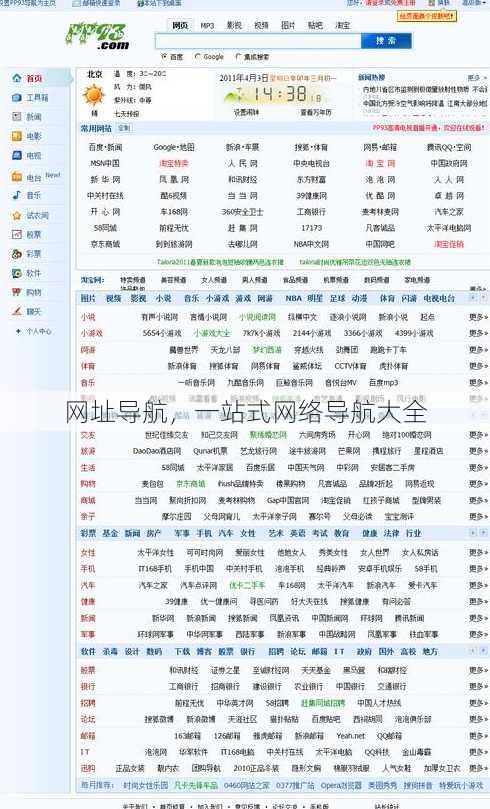Open the 股票 stocks chart icon
This screenshot has height=809, width=490.
click(x=17, y=234)
